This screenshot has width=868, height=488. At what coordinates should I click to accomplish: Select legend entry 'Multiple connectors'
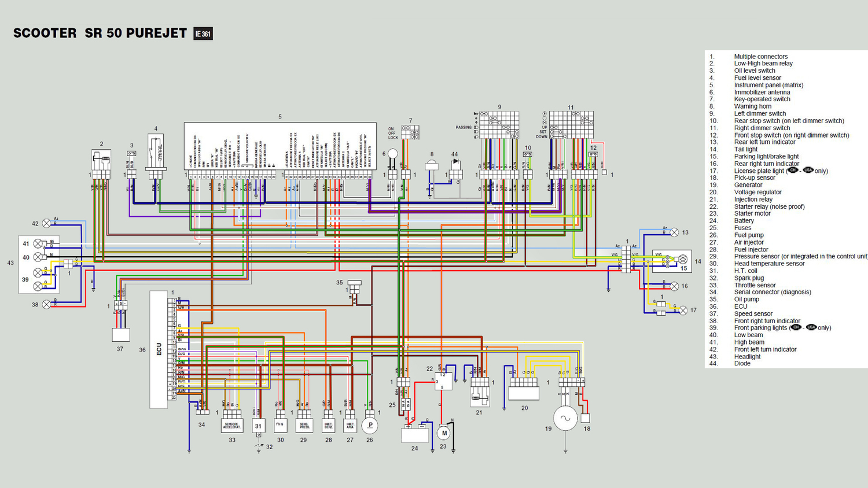pos(761,57)
